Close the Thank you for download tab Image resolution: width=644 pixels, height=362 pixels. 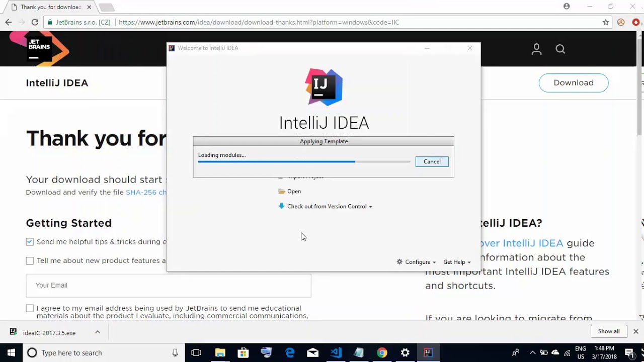[89, 7]
